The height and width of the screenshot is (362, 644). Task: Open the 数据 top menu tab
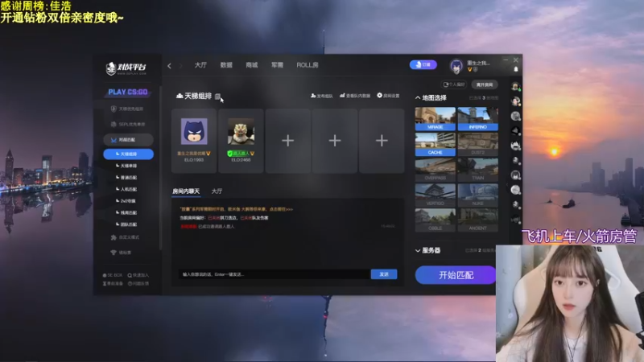pos(226,65)
